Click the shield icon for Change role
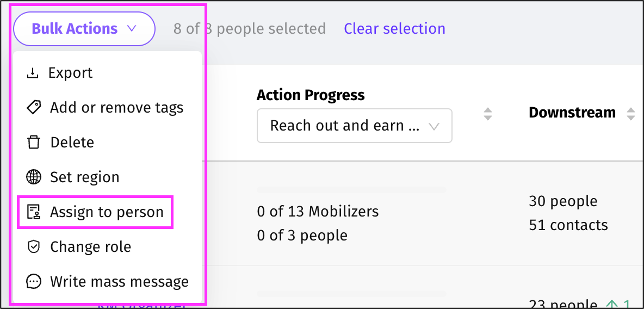Viewport: 644px width, 309px height. [34, 247]
